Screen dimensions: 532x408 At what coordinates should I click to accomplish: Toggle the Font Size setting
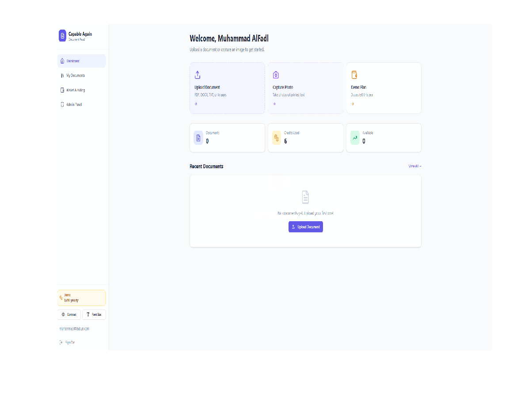(94, 314)
